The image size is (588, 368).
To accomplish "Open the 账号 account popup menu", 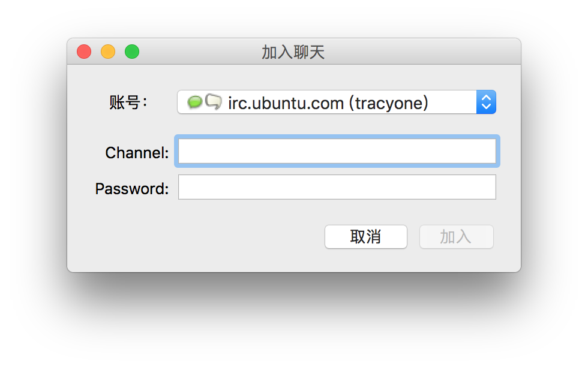I will click(x=336, y=102).
